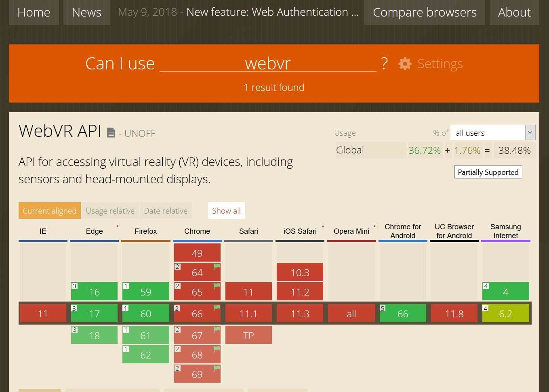Open the all users dropdown arrow
The height and width of the screenshot is (392, 549).
pos(530,132)
